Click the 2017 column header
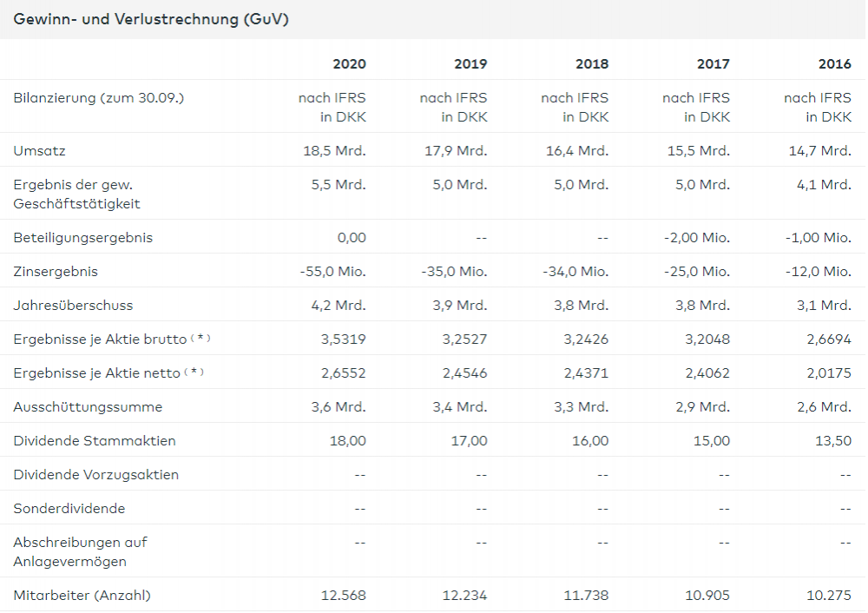 713,63
